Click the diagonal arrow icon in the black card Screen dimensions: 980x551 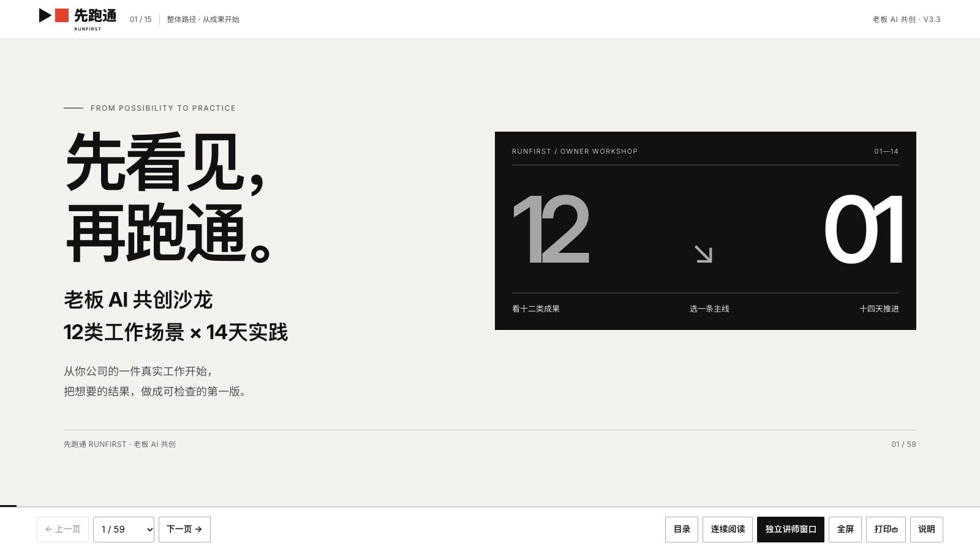[x=703, y=254]
